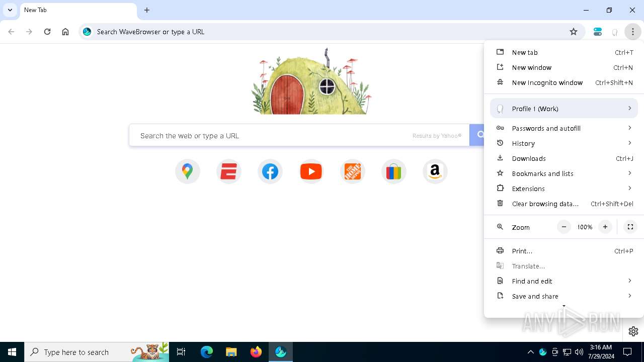
Task: Open the colorful shopping bag shortcut tile
Action: [x=393, y=171]
